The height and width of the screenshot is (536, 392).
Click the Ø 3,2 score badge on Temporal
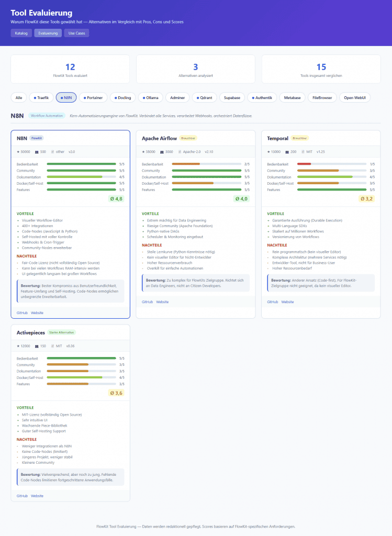pos(366,199)
